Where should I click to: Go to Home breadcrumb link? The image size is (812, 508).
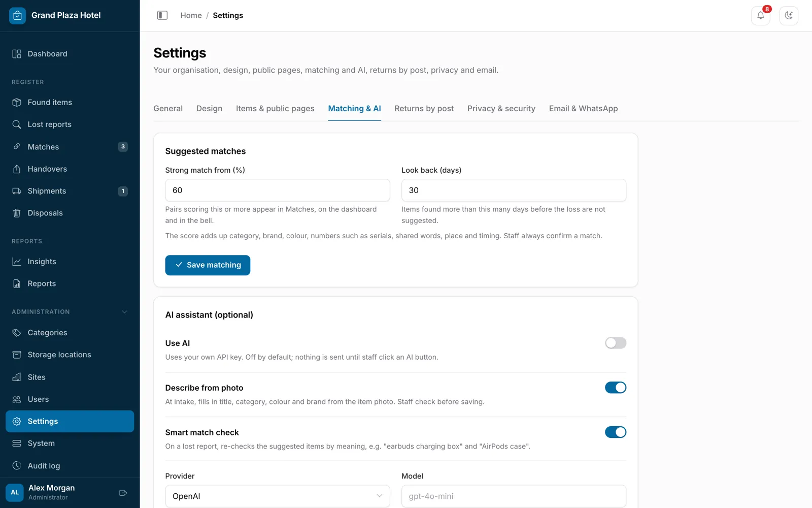click(x=191, y=16)
